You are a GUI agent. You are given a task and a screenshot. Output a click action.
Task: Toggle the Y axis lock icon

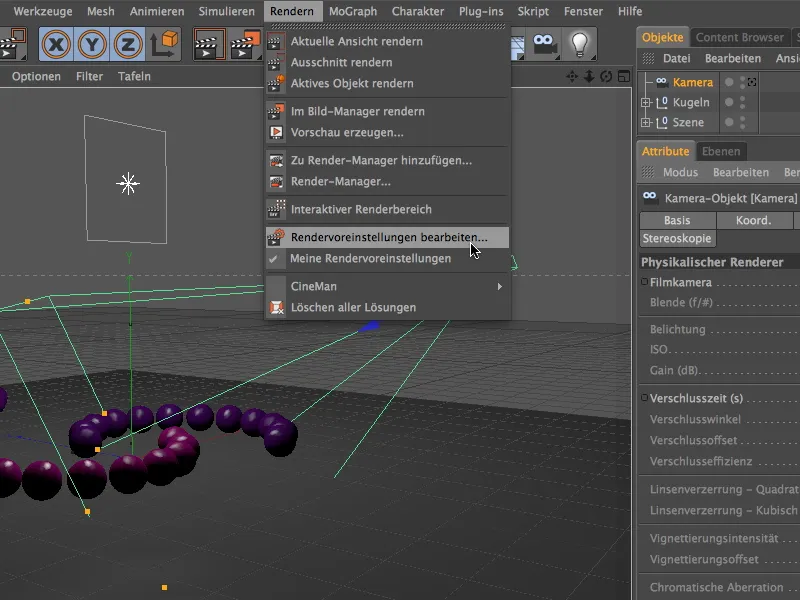point(92,44)
